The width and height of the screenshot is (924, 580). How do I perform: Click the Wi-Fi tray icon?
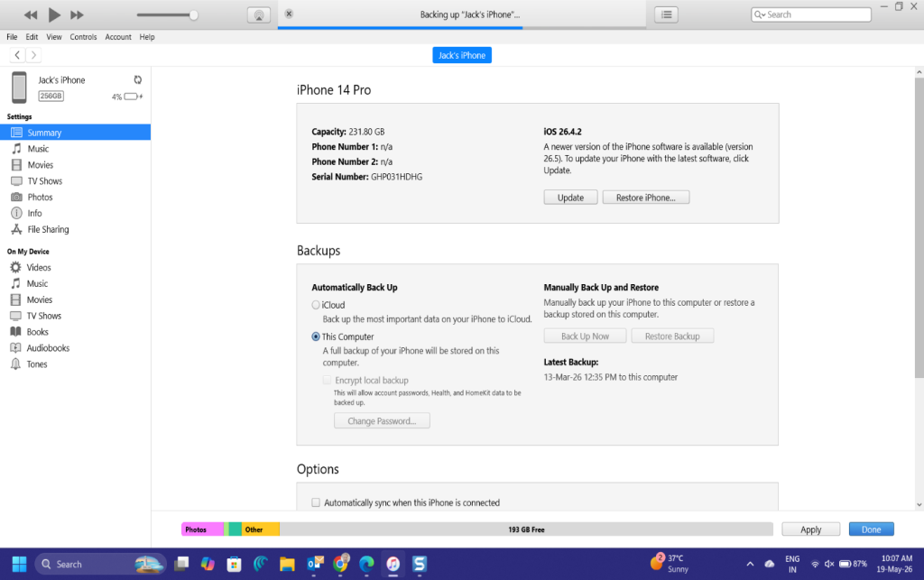815,564
